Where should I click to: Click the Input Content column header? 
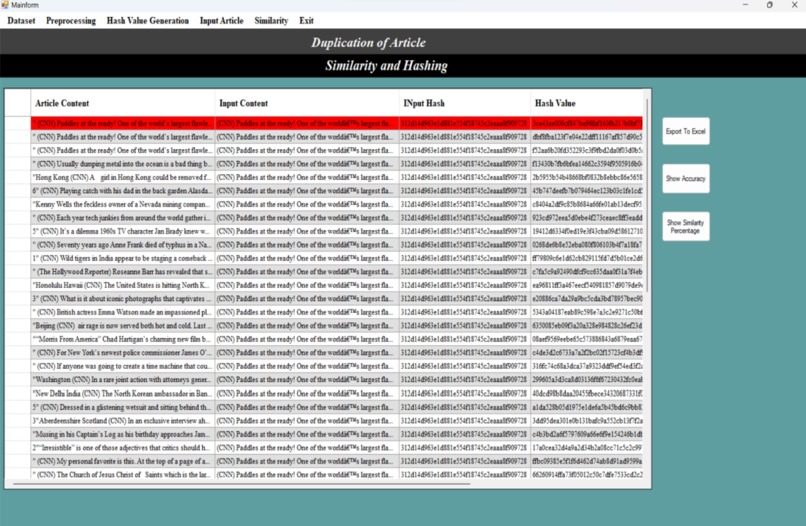point(307,103)
